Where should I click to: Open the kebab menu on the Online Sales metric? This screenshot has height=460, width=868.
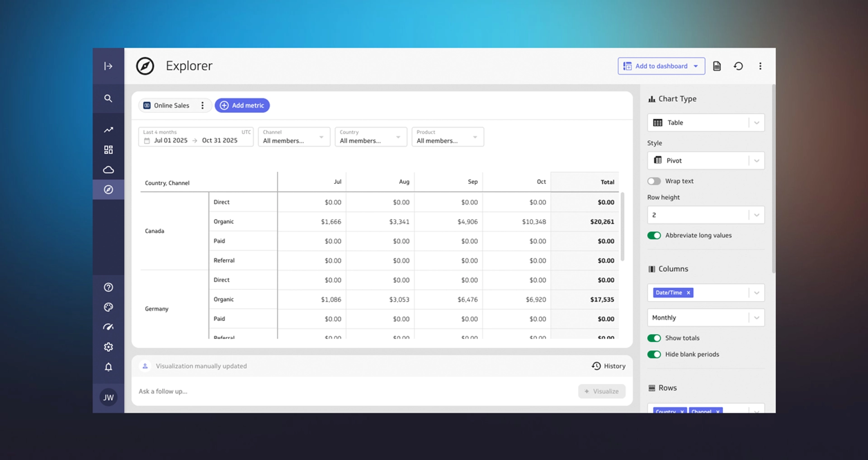(202, 105)
